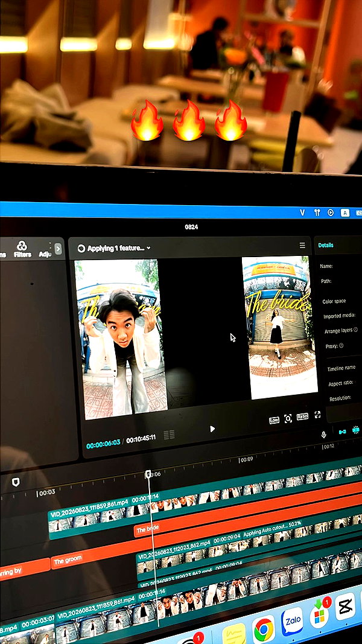Open the Applying 1 feature dropdown
Screen dimensions: 362x644
(148, 248)
